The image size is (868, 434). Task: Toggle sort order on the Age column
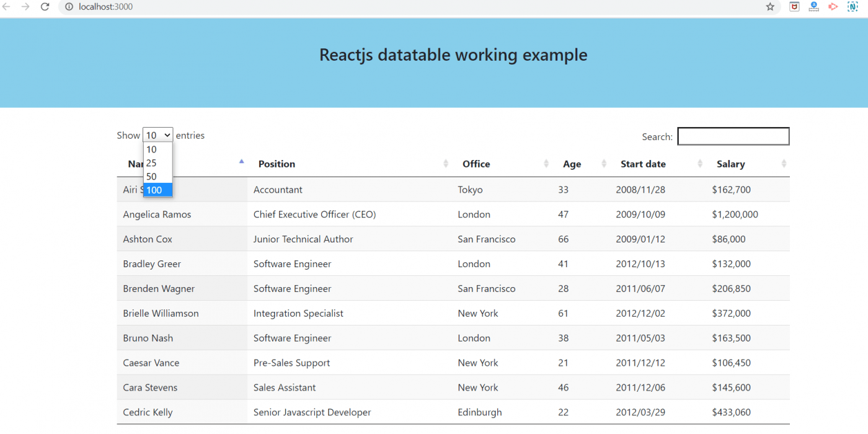pos(572,164)
